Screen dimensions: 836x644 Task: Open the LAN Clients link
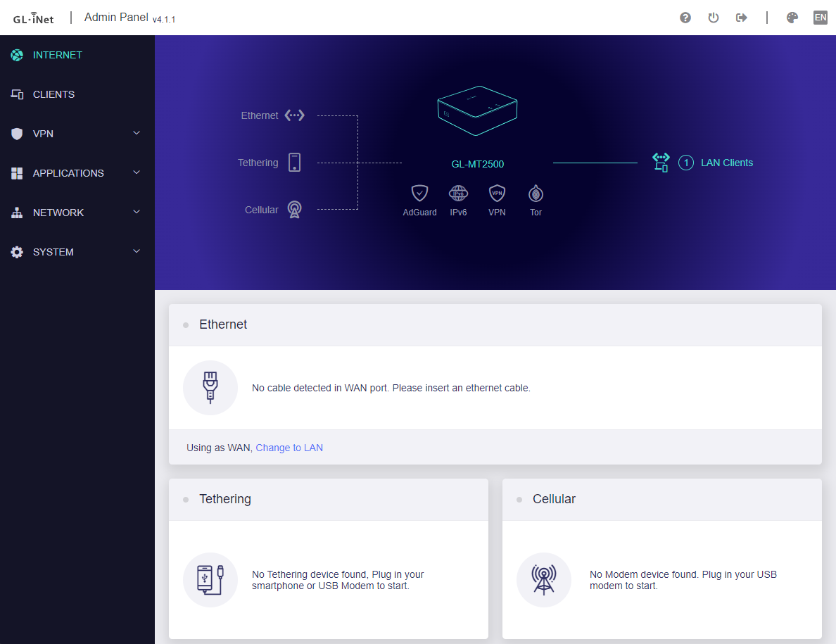727,163
